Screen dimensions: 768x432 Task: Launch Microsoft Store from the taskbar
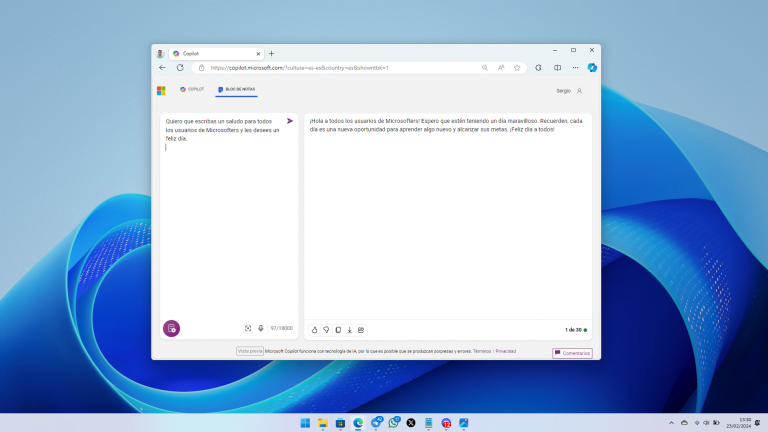coord(340,423)
